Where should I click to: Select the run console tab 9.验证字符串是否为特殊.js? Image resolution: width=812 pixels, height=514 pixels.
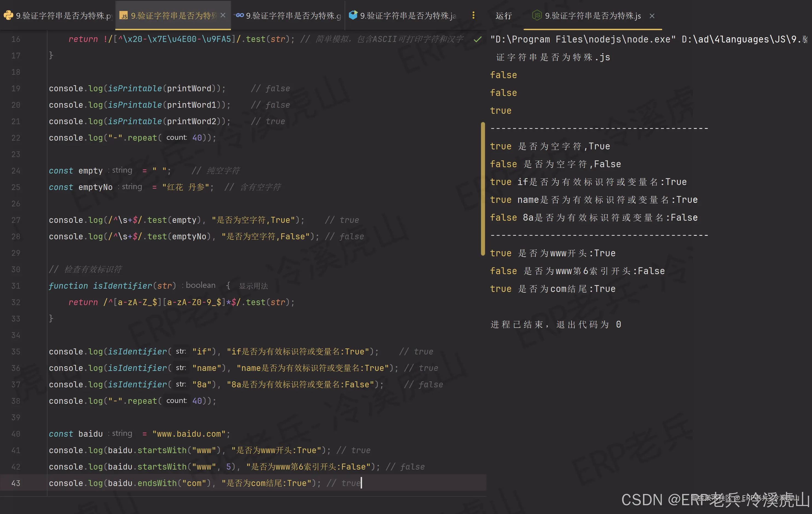[x=593, y=16]
